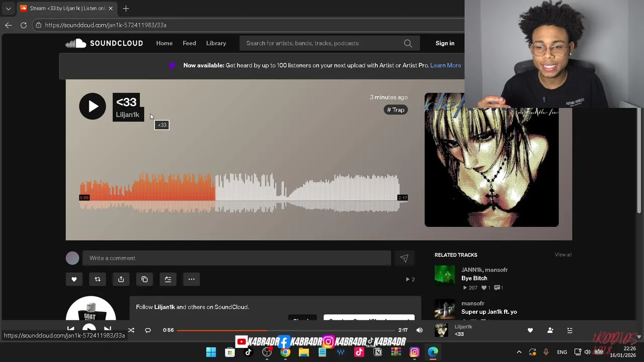Switch to Microsoft Edge on the taskbar
This screenshot has height=362, width=644.
(433, 352)
